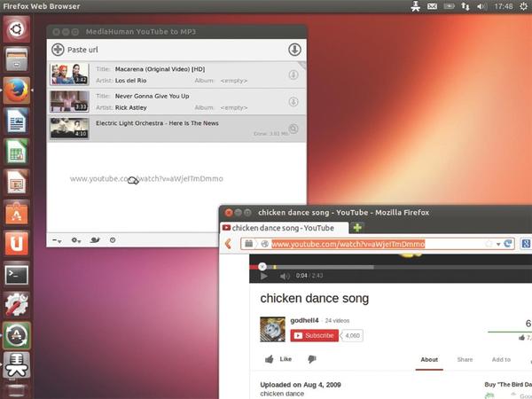Open System Settings launcher icon
The image size is (532, 399).
pos(16,304)
